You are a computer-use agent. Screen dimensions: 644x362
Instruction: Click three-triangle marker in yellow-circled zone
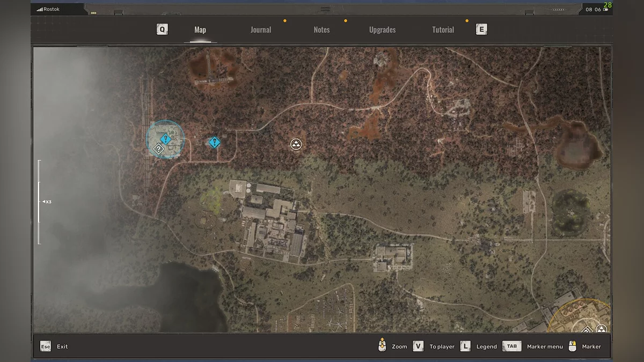[x=601, y=329]
